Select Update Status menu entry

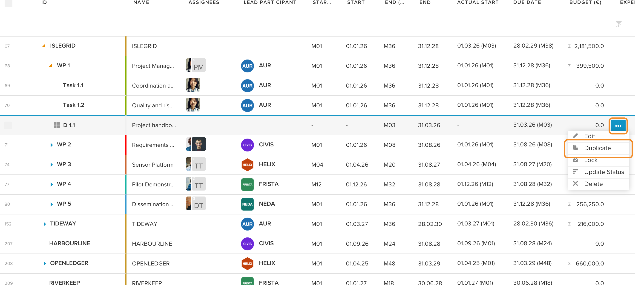click(598, 172)
